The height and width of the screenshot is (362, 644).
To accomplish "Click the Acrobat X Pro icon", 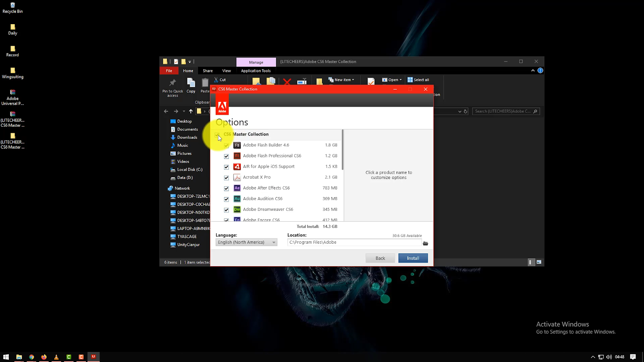I will 237,177.
